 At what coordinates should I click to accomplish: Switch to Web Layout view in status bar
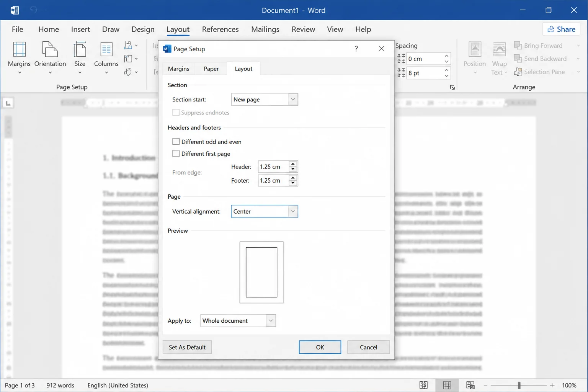[x=470, y=385]
